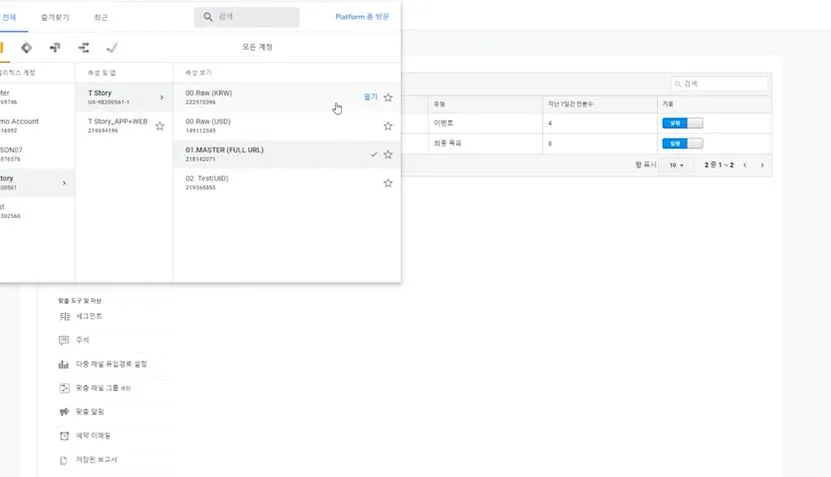Viewport: 831px width, 477px height.
Task: Click the conversions value 4 in 이벤트 row
Action: pos(550,123)
